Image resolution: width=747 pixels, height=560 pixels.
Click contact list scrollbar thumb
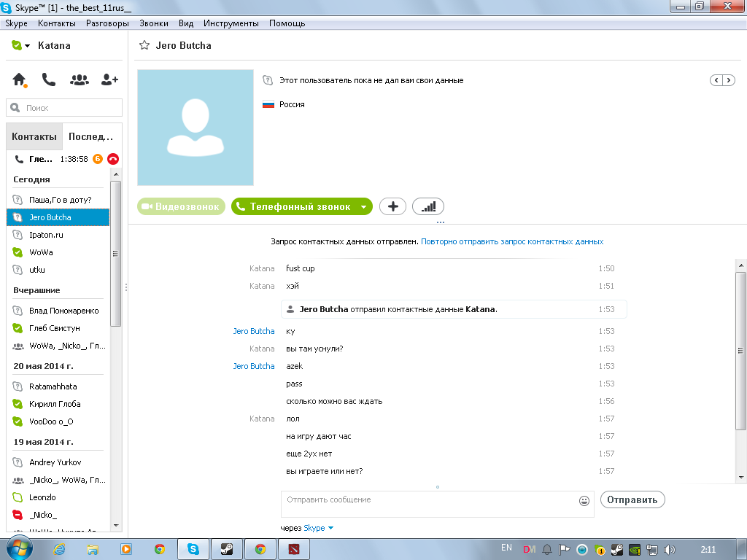point(115,253)
